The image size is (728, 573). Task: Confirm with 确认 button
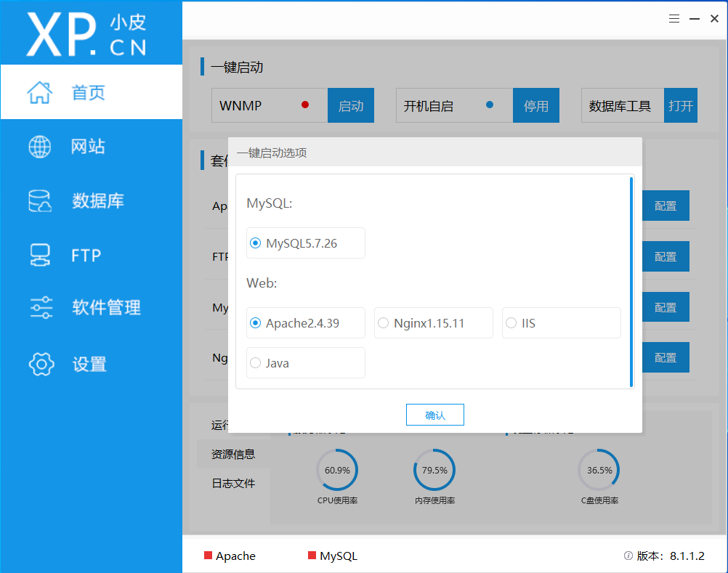point(435,415)
